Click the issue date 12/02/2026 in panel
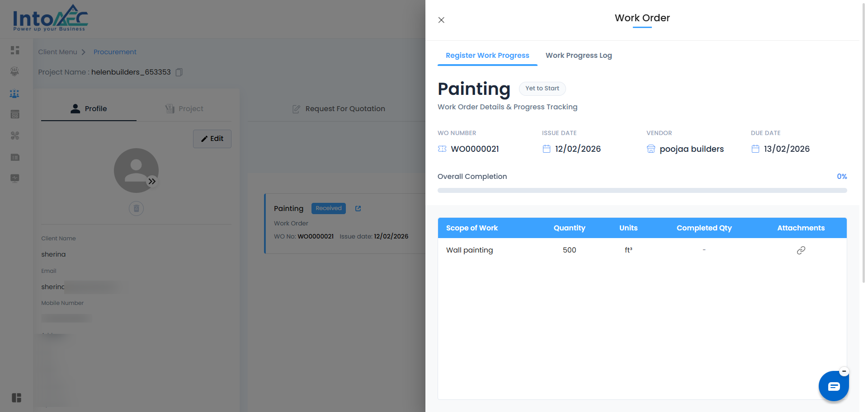The width and height of the screenshot is (868, 412). (x=578, y=149)
